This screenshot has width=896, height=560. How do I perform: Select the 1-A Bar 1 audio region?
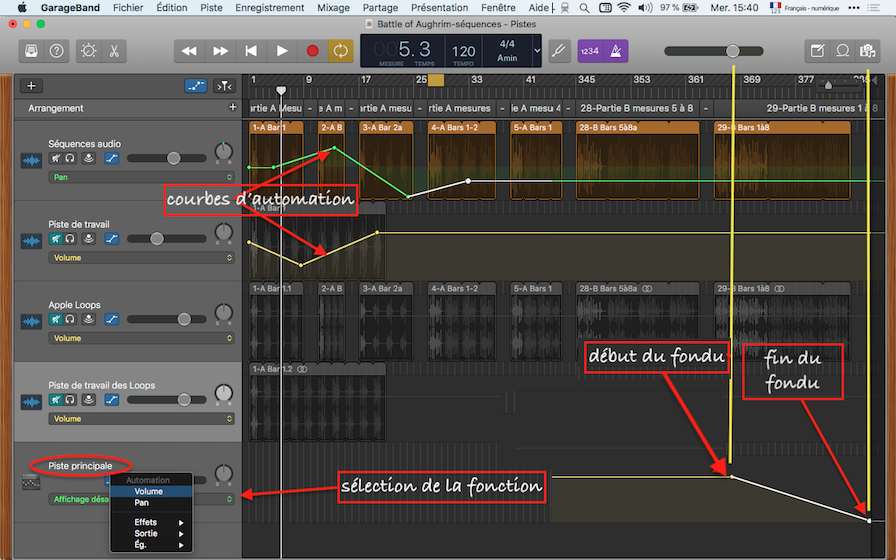276,160
